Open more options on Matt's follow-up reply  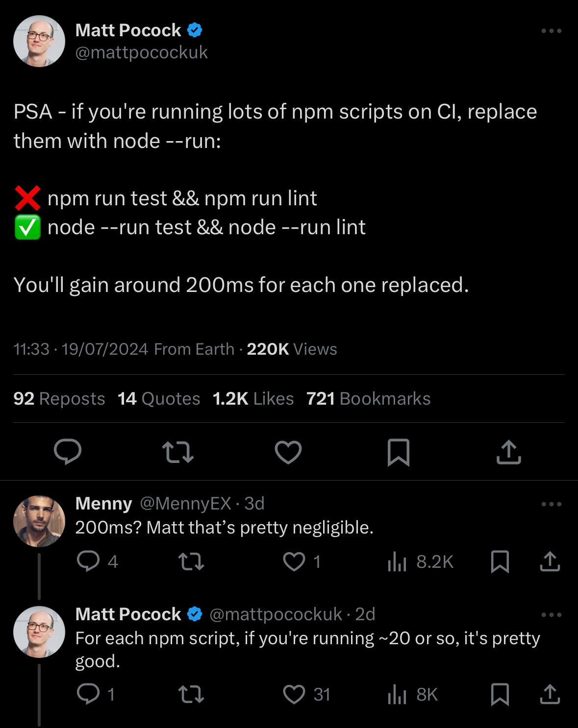(x=551, y=614)
